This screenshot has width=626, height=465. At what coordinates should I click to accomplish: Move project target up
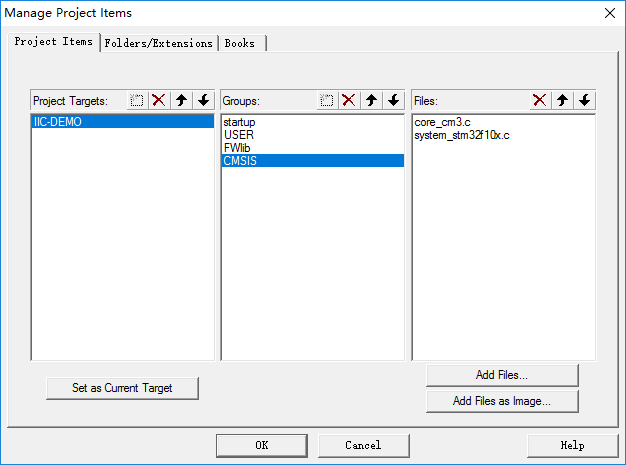click(x=182, y=100)
